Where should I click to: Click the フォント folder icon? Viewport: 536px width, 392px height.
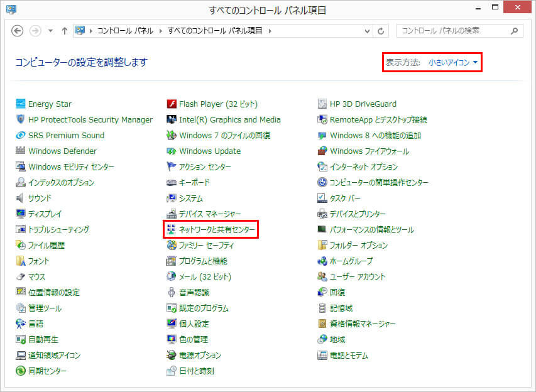[x=21, y=261]
